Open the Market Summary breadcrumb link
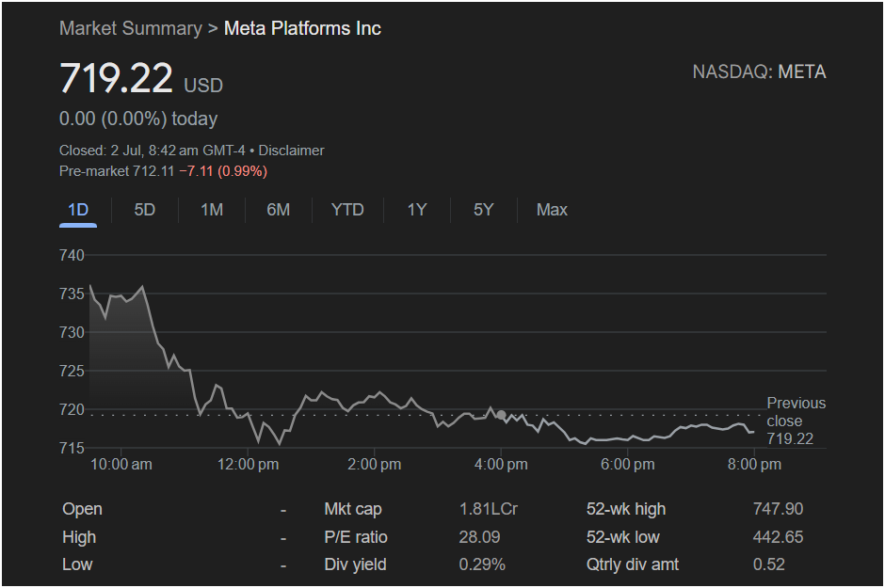 [130, 28]
